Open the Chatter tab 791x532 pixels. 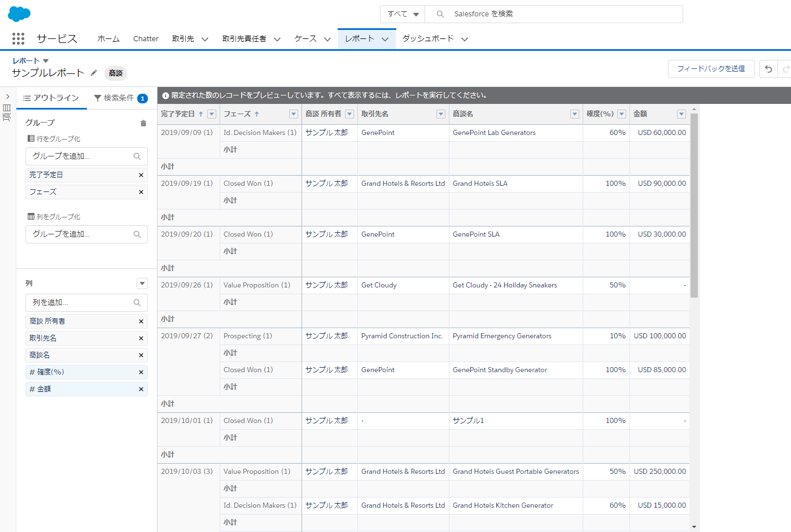146,38
